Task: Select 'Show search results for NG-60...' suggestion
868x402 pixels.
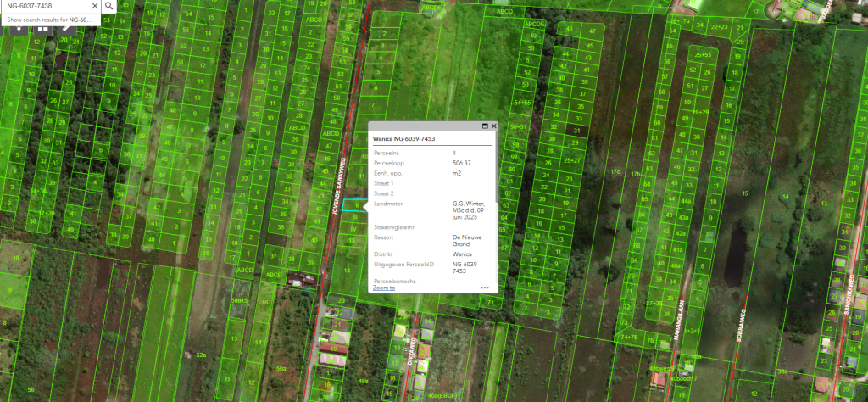Action: coord(49,19)
